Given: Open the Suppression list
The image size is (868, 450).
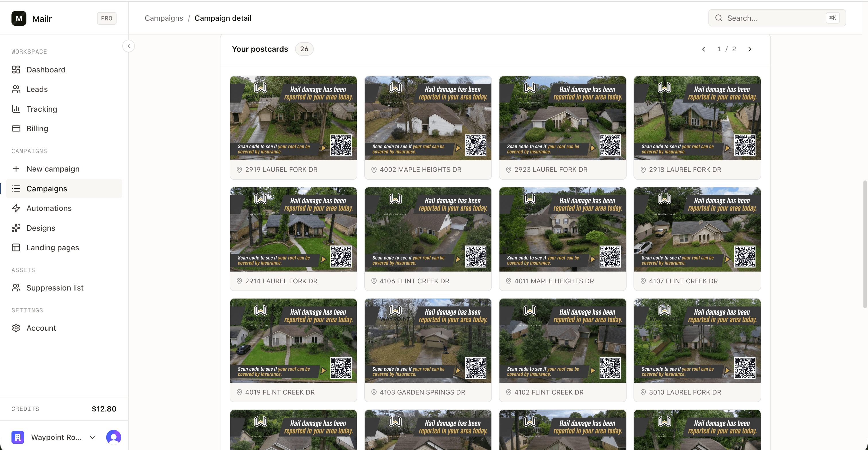Looking at the screenshot, I should click(x=64, y=288).
